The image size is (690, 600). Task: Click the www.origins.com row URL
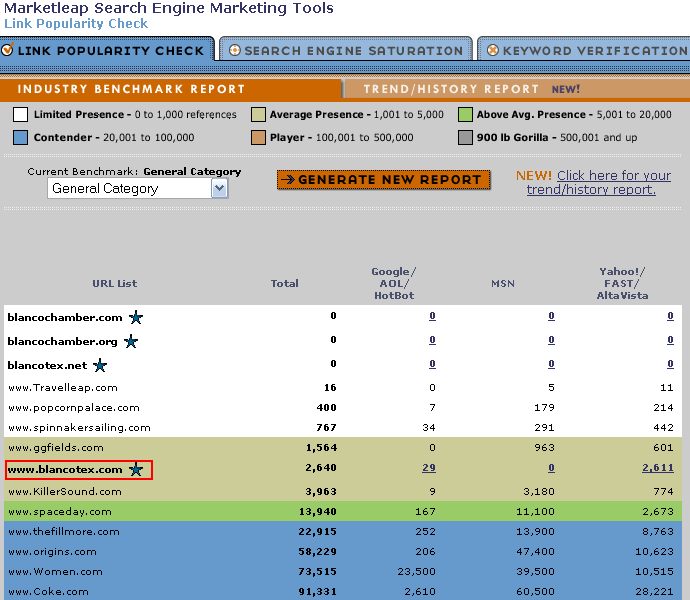(x=52, y=552)
